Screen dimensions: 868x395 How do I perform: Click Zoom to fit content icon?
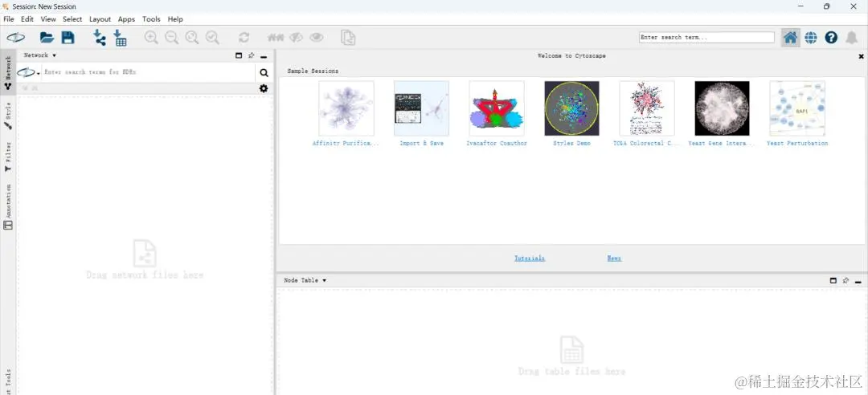coord(192,38)
